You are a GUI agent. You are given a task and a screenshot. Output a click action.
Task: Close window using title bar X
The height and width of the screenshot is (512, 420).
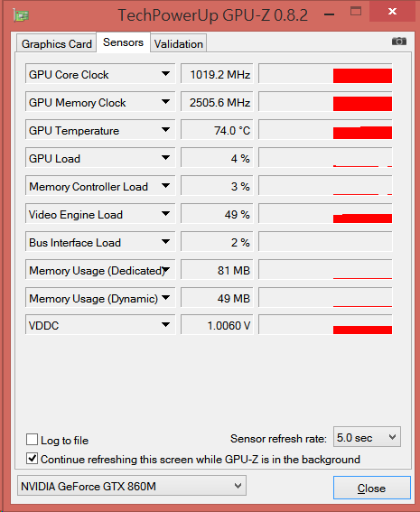[x=392, y=12]
